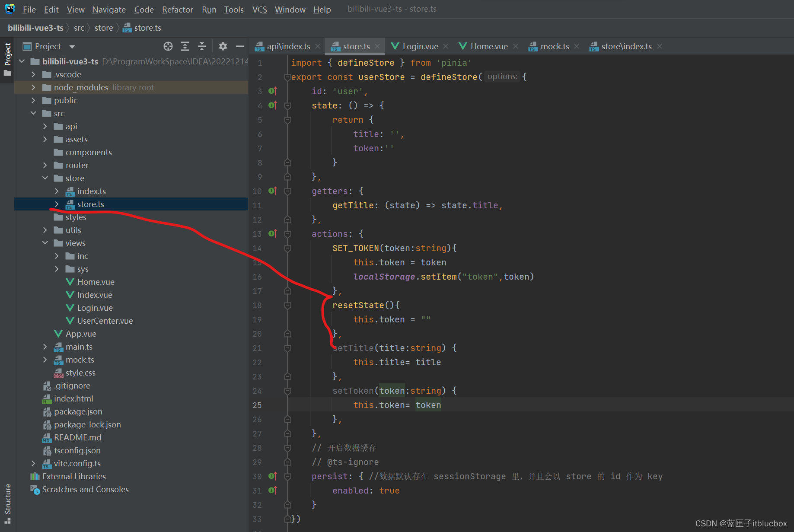Collapse the views folder
The image size is (794, 532).
pyautogui.click(x=45, y=243)
